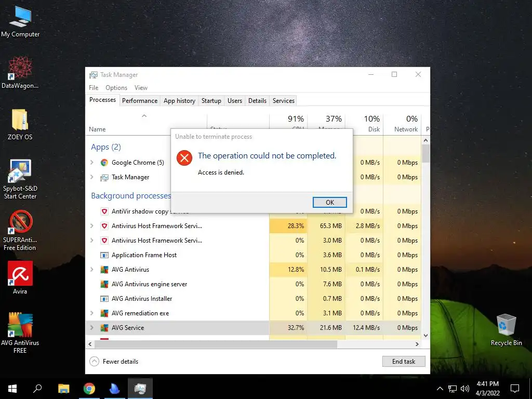Image resolution: width=532 pixels, height=399 pixels.
Task: Open the Avira desktop shortcut
Action: point(20,277)
